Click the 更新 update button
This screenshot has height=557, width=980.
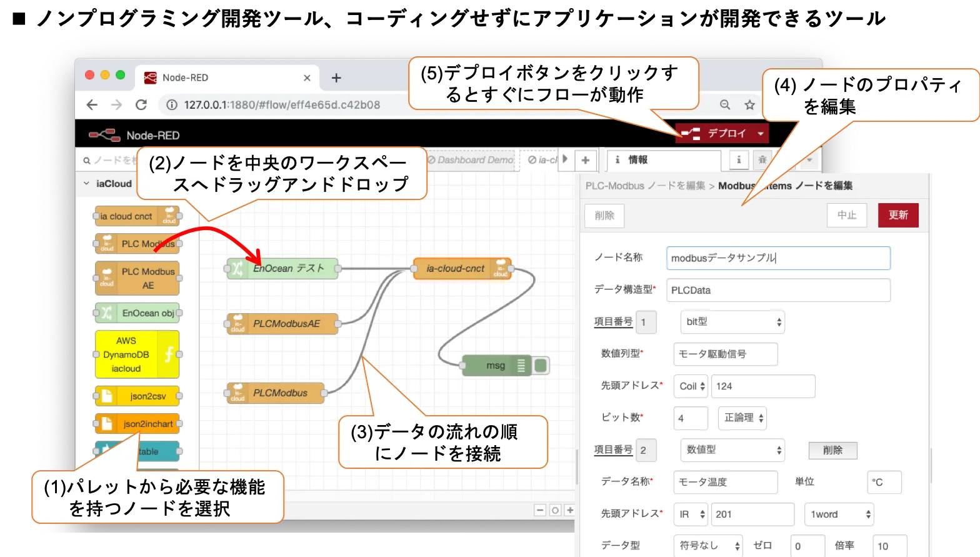[x=898, y=215]
